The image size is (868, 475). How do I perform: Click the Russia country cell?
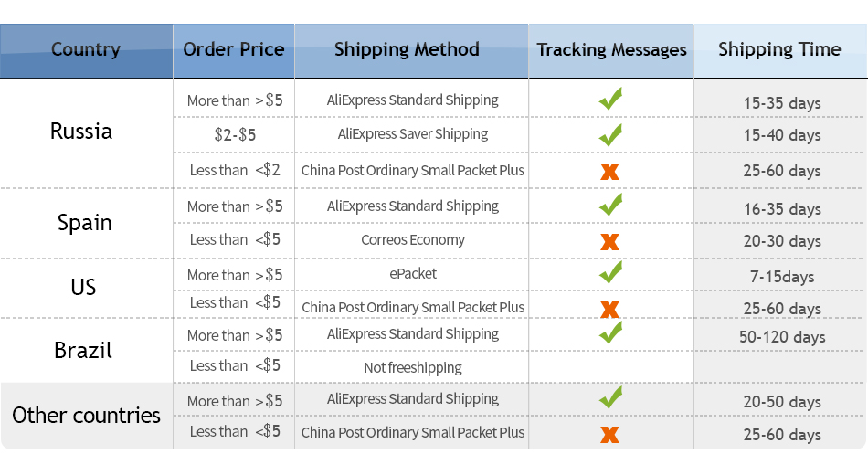pos(81,132)
